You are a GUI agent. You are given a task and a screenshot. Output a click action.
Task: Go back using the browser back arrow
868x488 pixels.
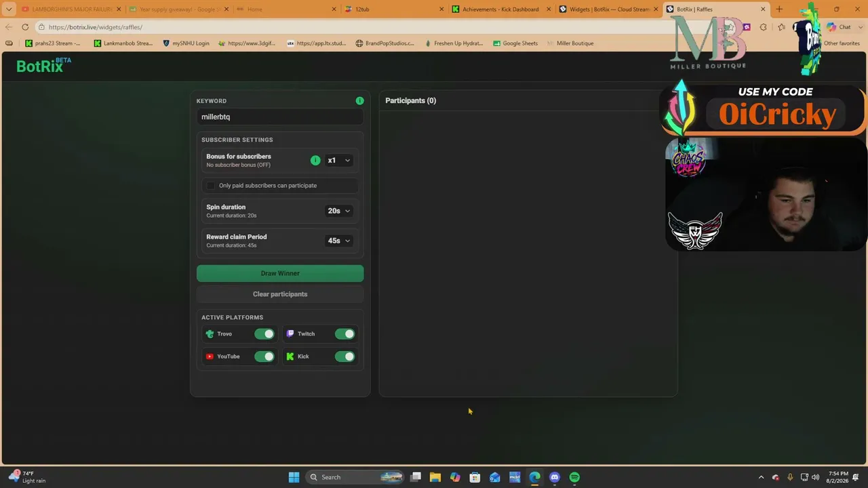9,27
